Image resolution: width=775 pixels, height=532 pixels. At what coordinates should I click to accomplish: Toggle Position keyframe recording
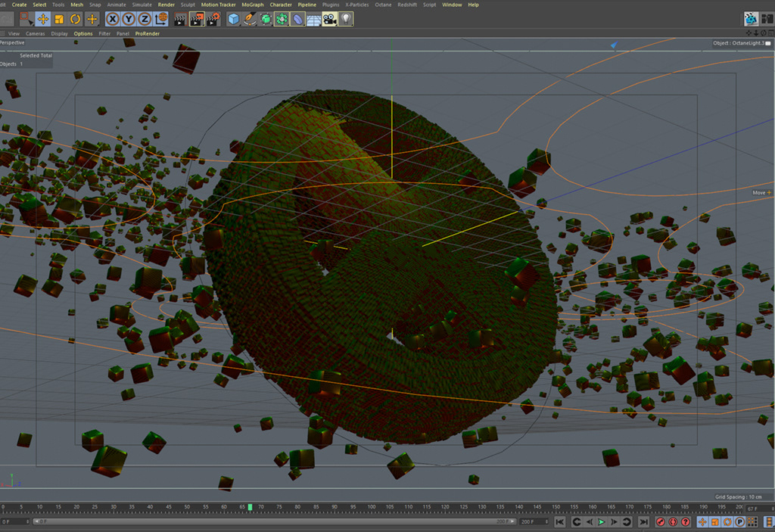click(x=702, y=522)
